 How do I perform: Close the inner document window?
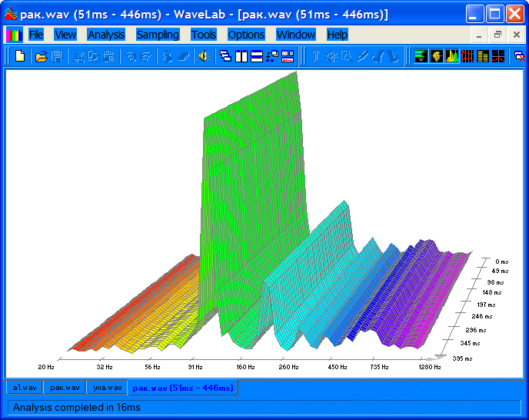[x=516, y=35]
